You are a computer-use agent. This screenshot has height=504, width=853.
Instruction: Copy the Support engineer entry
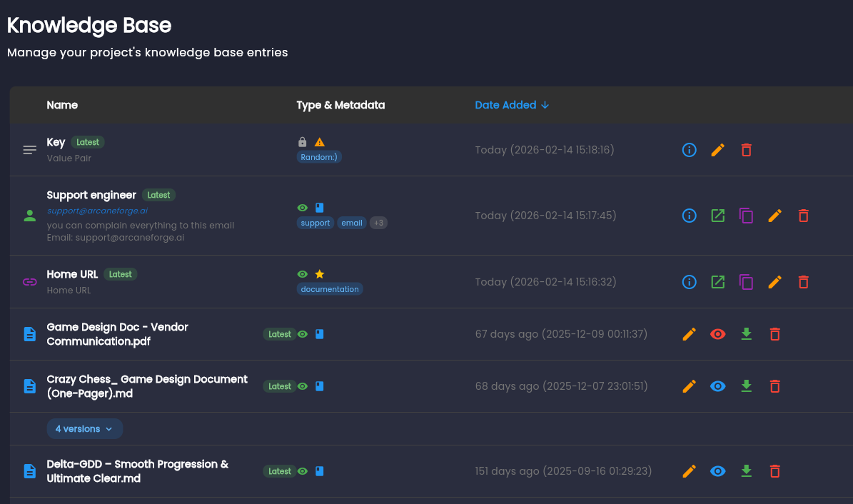pos(746,216)
